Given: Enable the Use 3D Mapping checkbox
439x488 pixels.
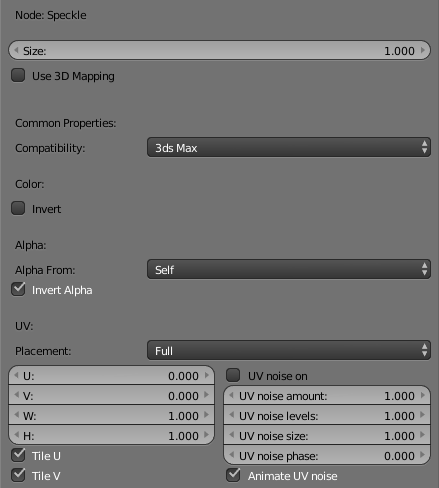Looking at the screenshot, I should click(18, 75).
